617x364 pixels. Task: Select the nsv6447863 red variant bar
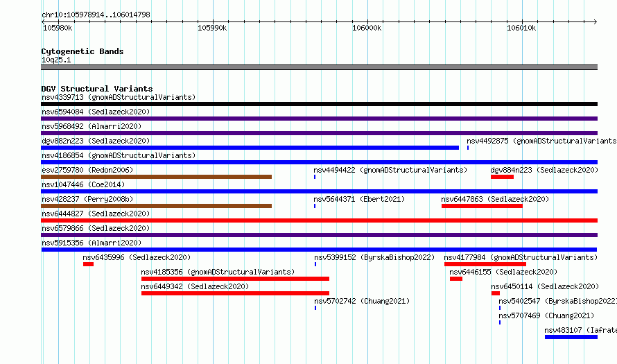(482, 206)
